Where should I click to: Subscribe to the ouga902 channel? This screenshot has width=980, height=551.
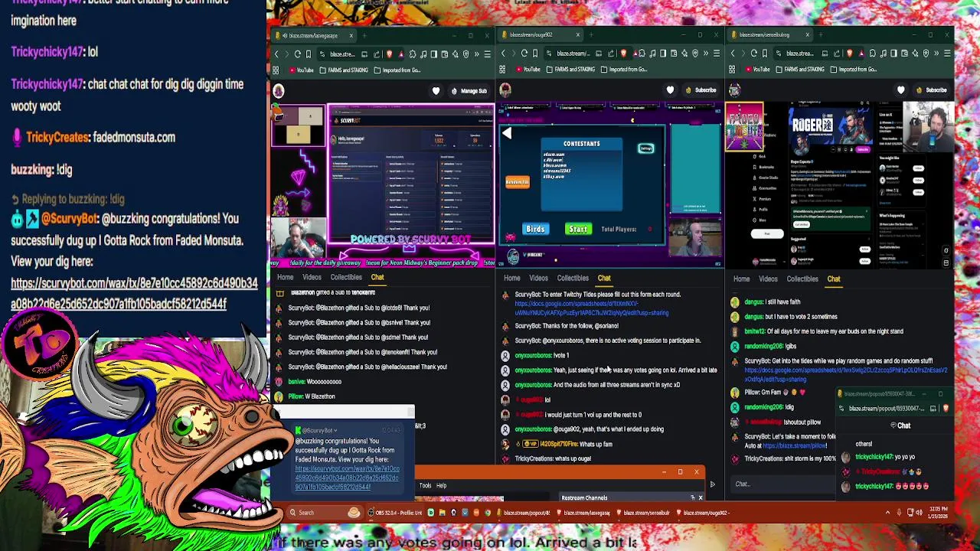(x=701, y=90)
